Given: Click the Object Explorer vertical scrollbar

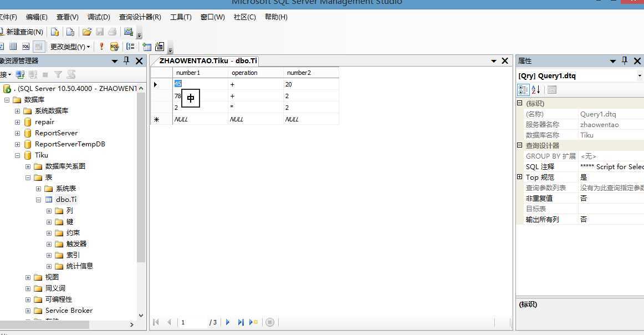Looking at the screenshot, I should click(141, 177).
